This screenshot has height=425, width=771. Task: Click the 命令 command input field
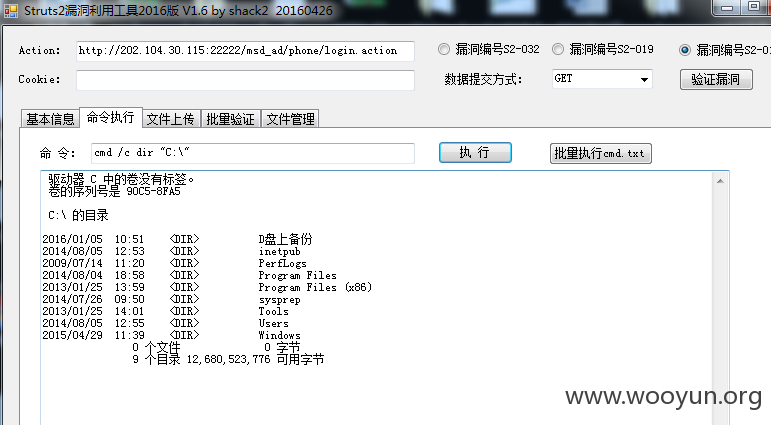coord(253,153)
